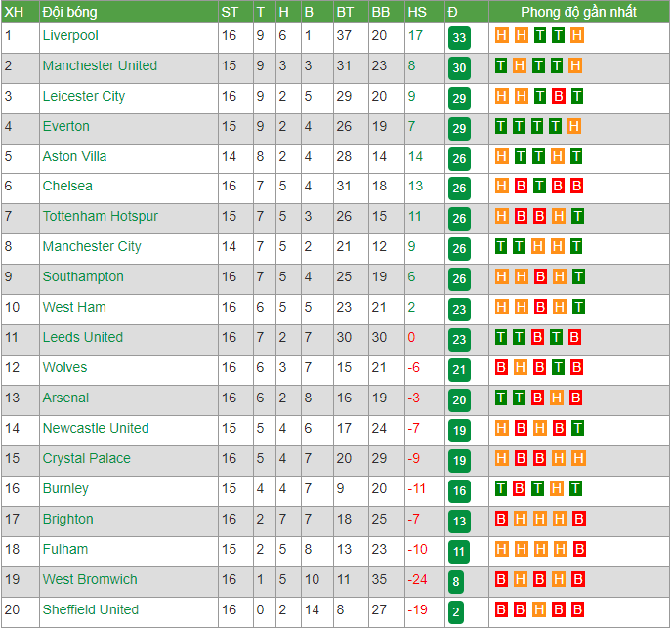Open the Tottenham Hotspur team link
Viewport: 672px width, 629px height.
click(101, 216)
